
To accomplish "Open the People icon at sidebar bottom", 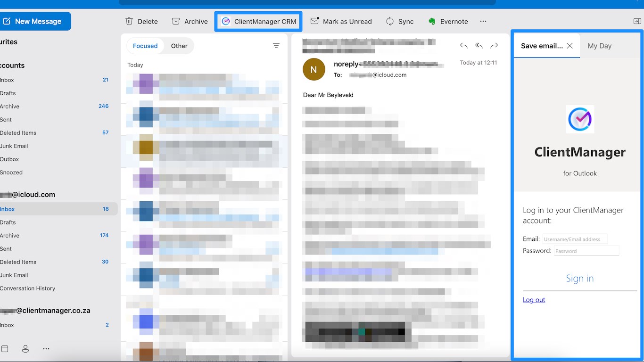I will [25, 349].
